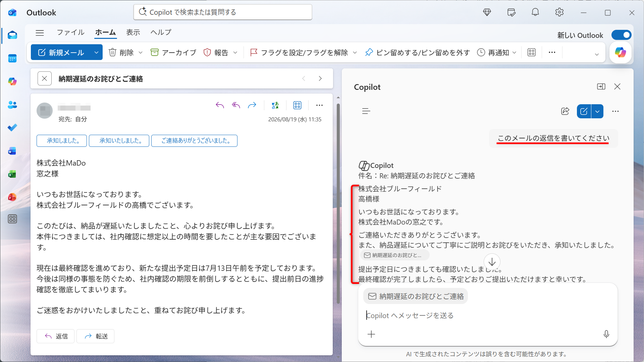Click フラグを設定/フラグを解除 button

pyautogui.click(x=299, y=53)
